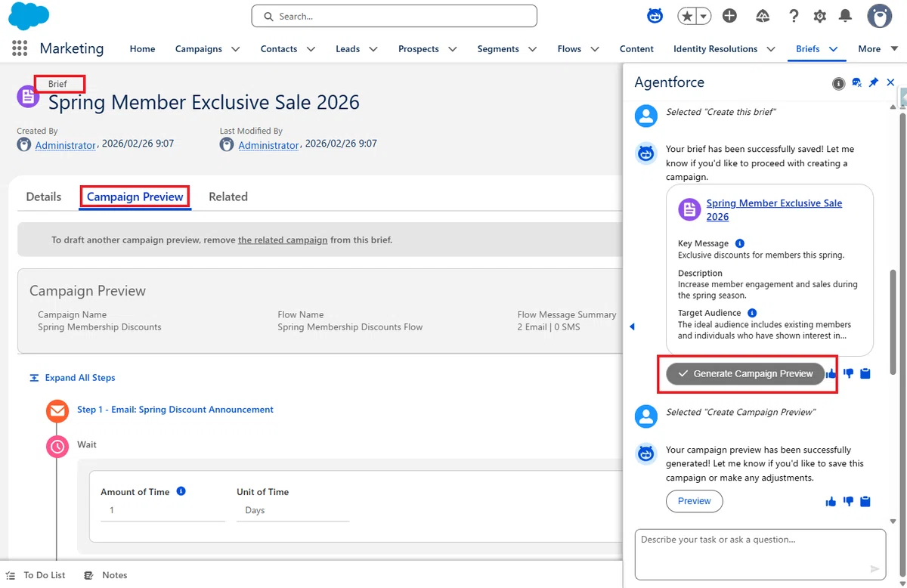Open Agentforce from the header icon
This screenshot has width=907, height=588.
click(x=655, y=16)
